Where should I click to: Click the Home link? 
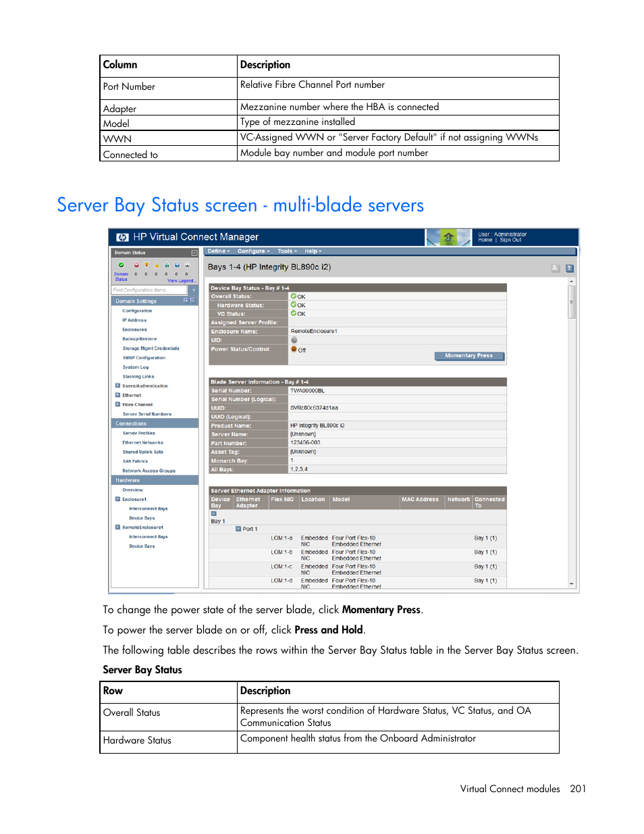pyautogui.click(x=485, y=240)
